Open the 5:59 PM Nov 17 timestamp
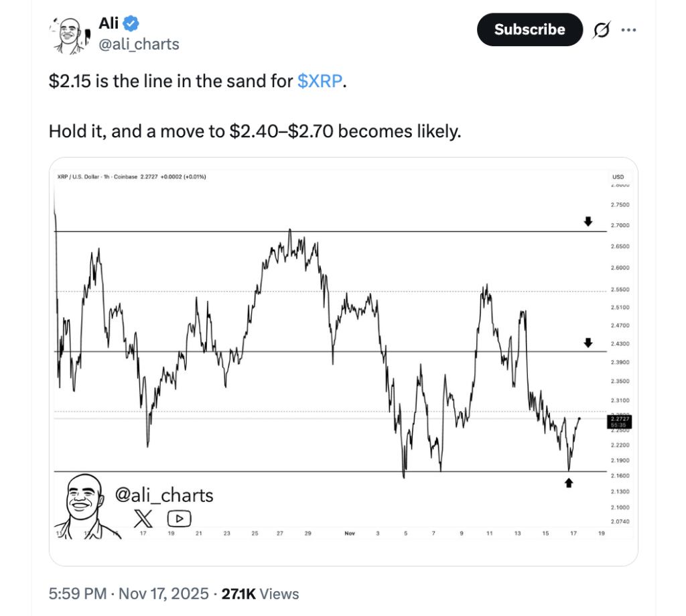The image size is (686, 616). (126, 593)
